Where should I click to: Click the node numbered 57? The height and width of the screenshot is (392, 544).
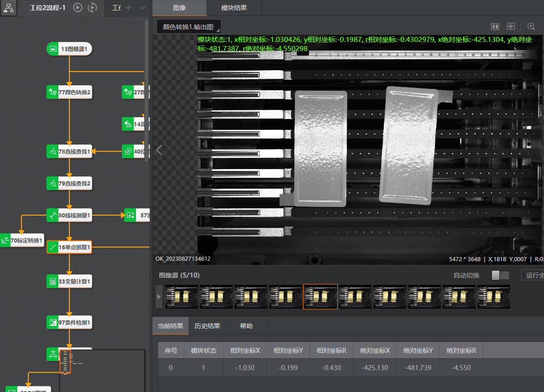[137, 215]
